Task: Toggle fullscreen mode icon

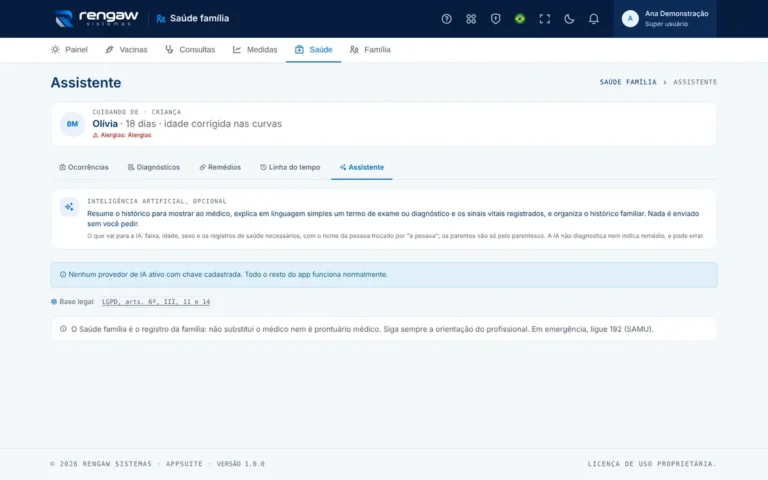Action: tap(544, 19)
